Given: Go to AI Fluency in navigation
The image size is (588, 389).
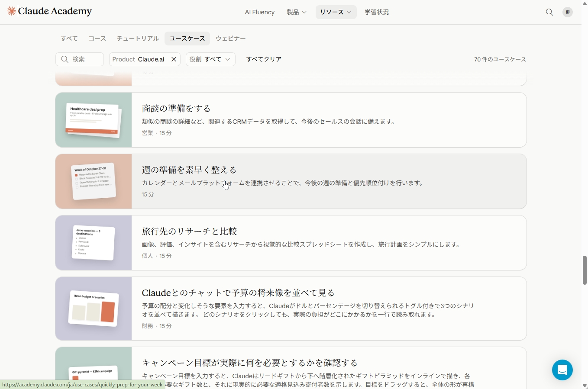Looking at the screenshot, I should [260, 12].
